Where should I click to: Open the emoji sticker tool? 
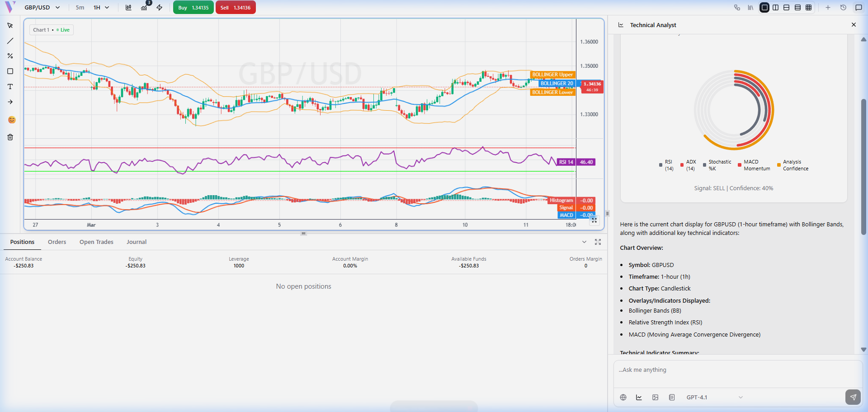point(12,120)
